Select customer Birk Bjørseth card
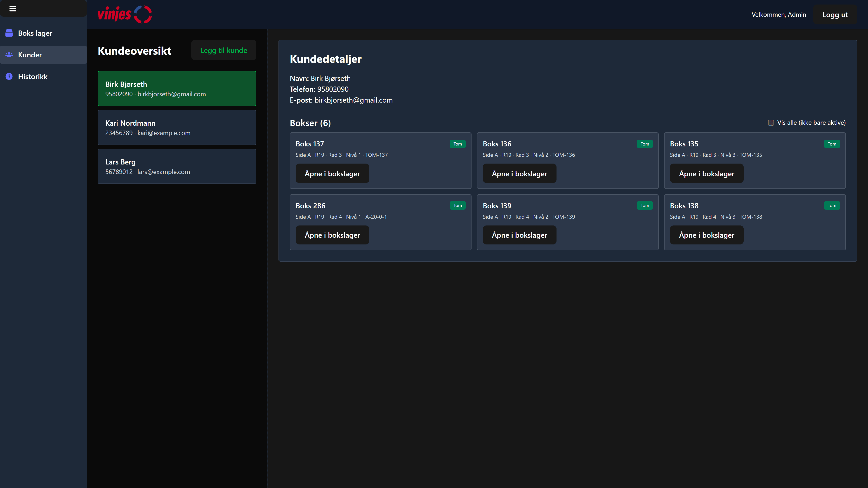The width and height of the screenshot is (868, 488). pos(177,89)
